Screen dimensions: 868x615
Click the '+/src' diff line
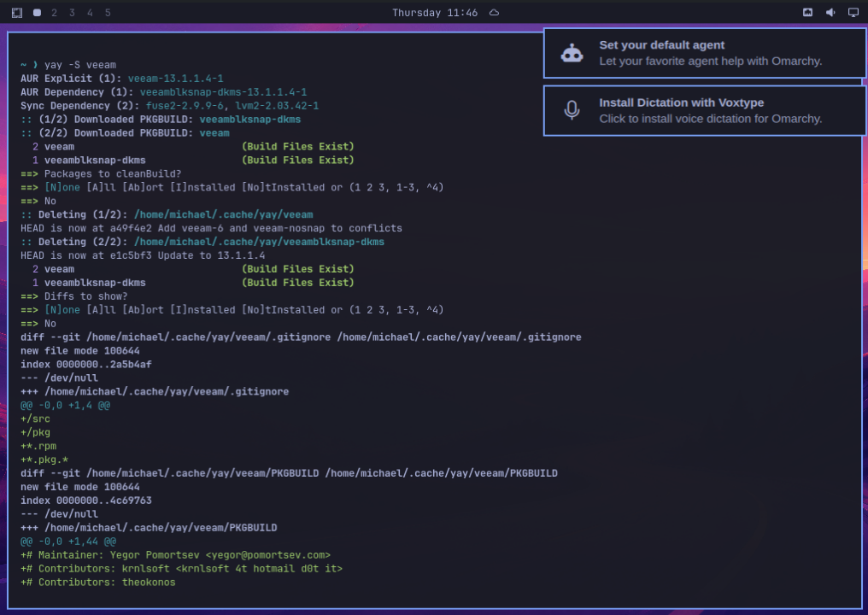pos(35,419)
